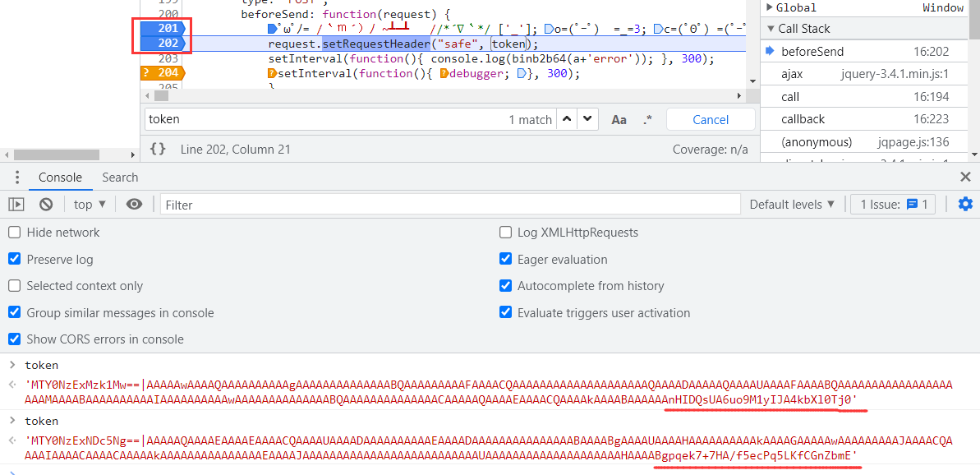This screenshot has width=980, height=475.
Task: Click the pretty print braces icon
Action: (158, 150)
